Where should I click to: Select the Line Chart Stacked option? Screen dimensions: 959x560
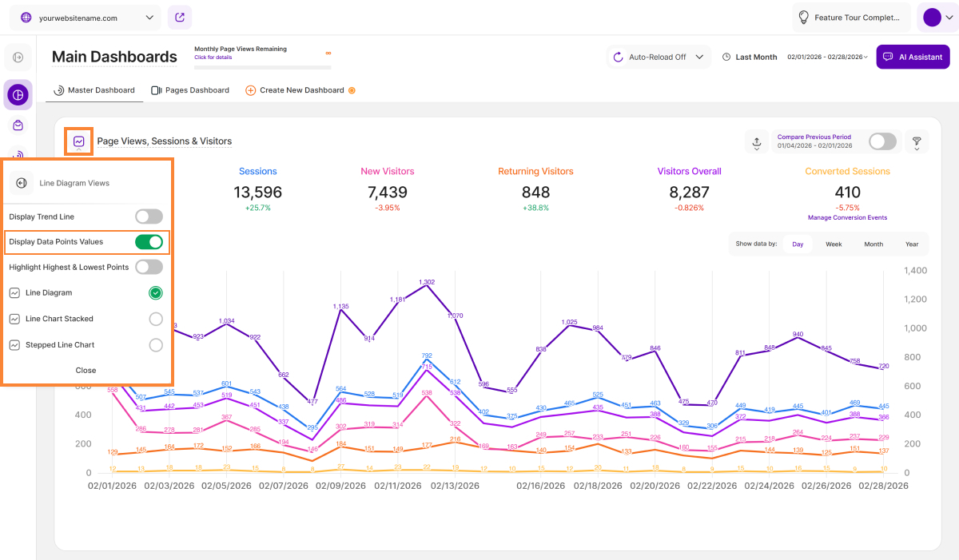coord(156,319)
